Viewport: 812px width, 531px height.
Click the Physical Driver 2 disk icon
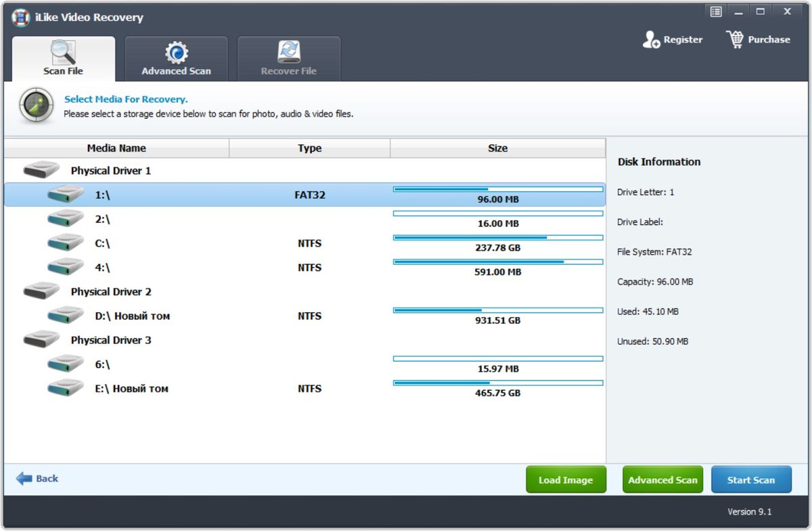point(40,290)
